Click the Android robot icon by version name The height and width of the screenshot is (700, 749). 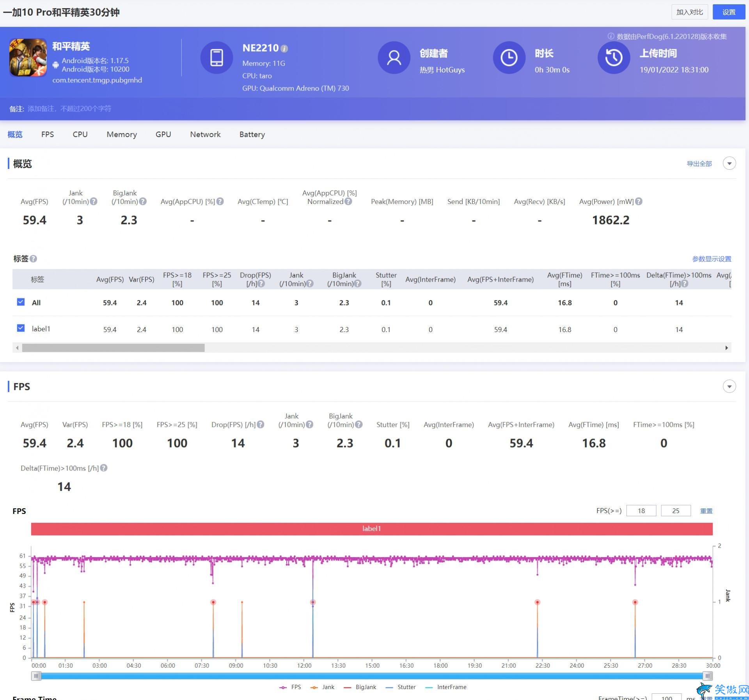coord(56,65)
